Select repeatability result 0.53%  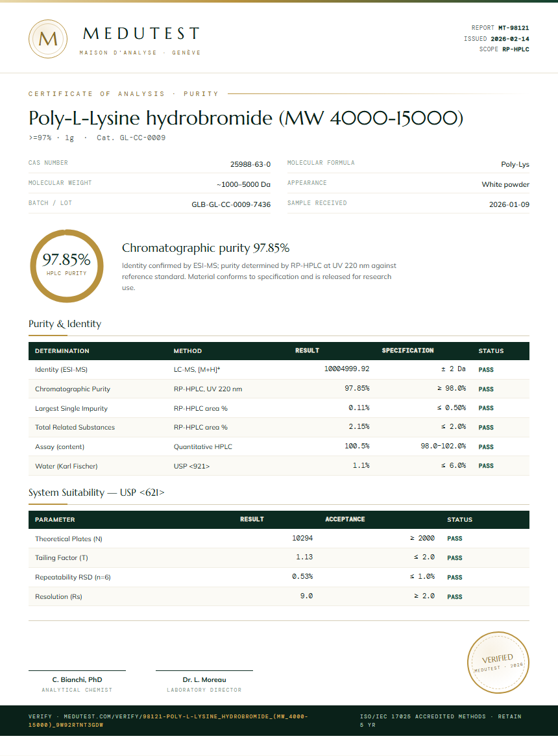coord(302,577)
